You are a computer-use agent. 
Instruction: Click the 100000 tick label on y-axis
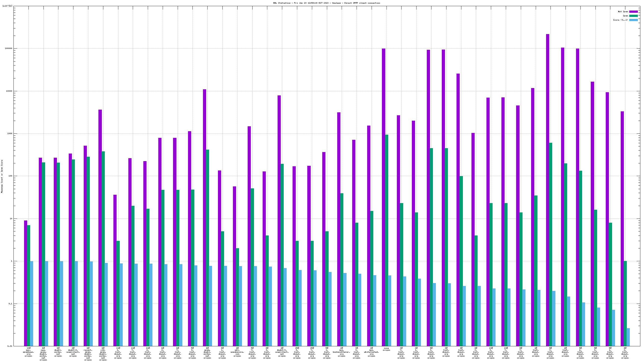point(9,49)
